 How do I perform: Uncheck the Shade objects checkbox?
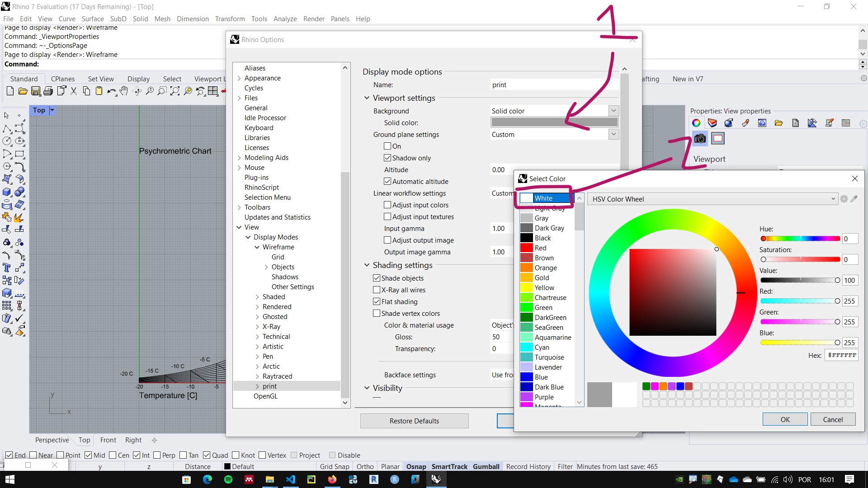tap(377, 278)
